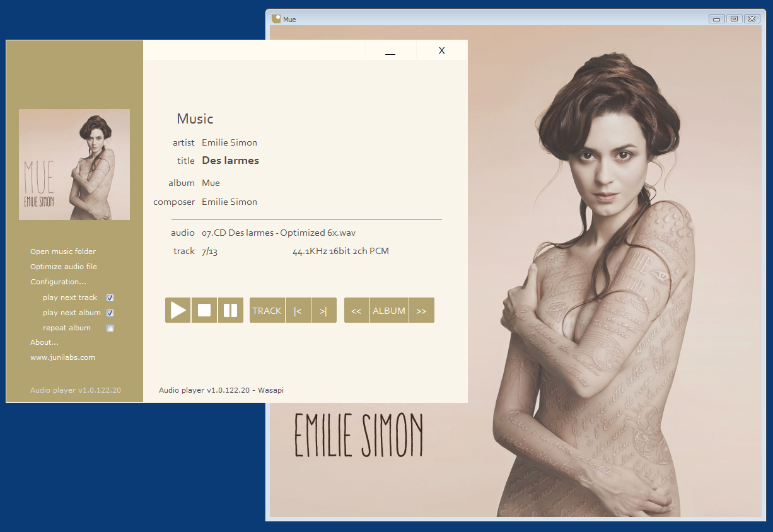Choose Optimize audio file in sidebar
This screenshot has height=532, width=773.
tap(64, 267)
